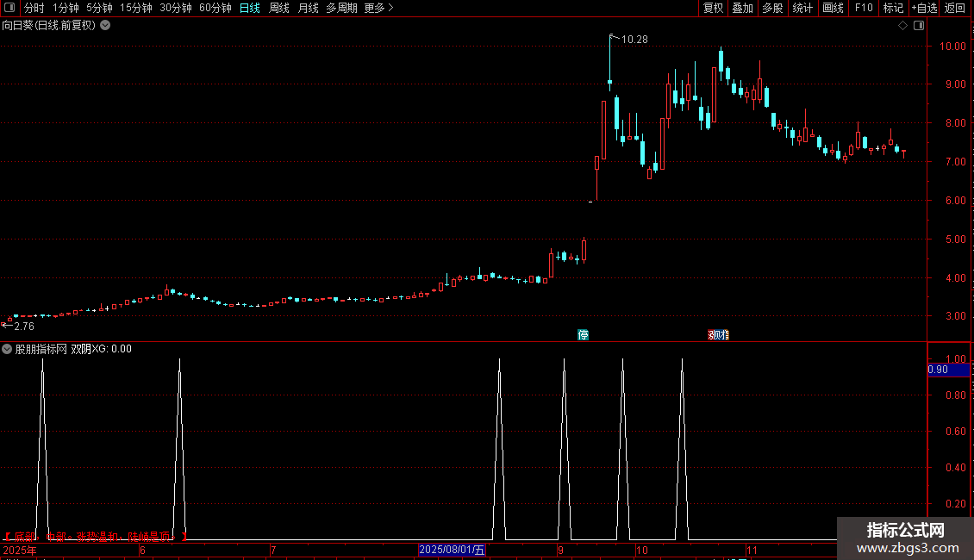Select the 5分钟 period
Screen dimensions: 974x560
[99, 8]
